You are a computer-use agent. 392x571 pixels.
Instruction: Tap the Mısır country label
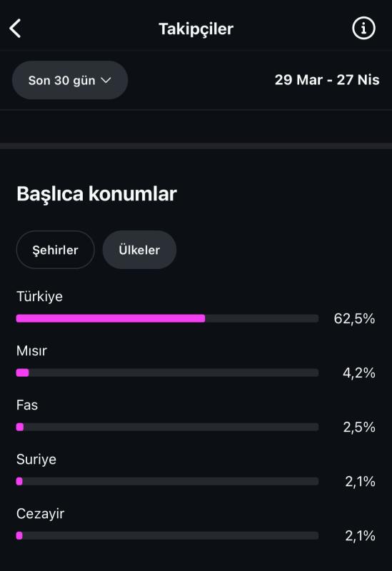(31, 350)
